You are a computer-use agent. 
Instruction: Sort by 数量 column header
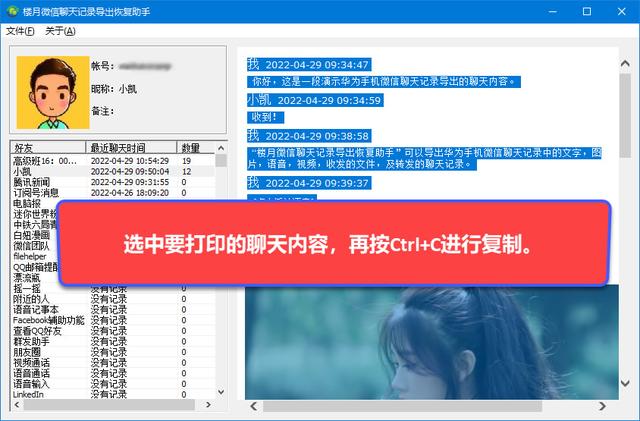(195, 147)
